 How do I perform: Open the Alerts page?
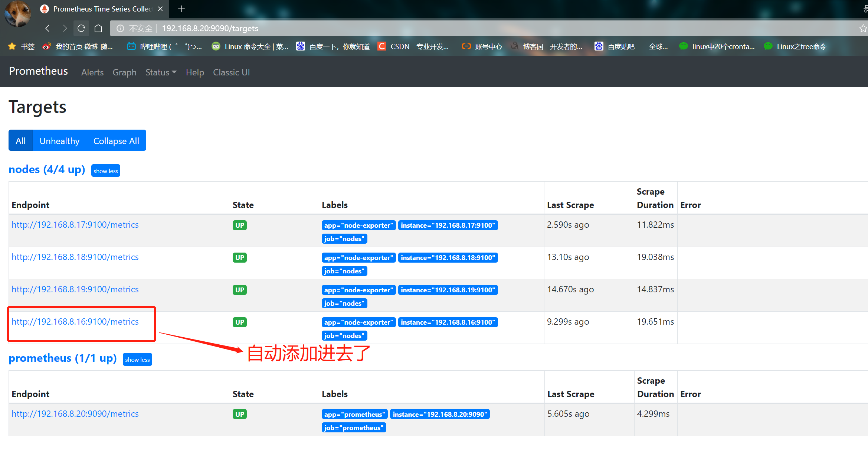92,72
